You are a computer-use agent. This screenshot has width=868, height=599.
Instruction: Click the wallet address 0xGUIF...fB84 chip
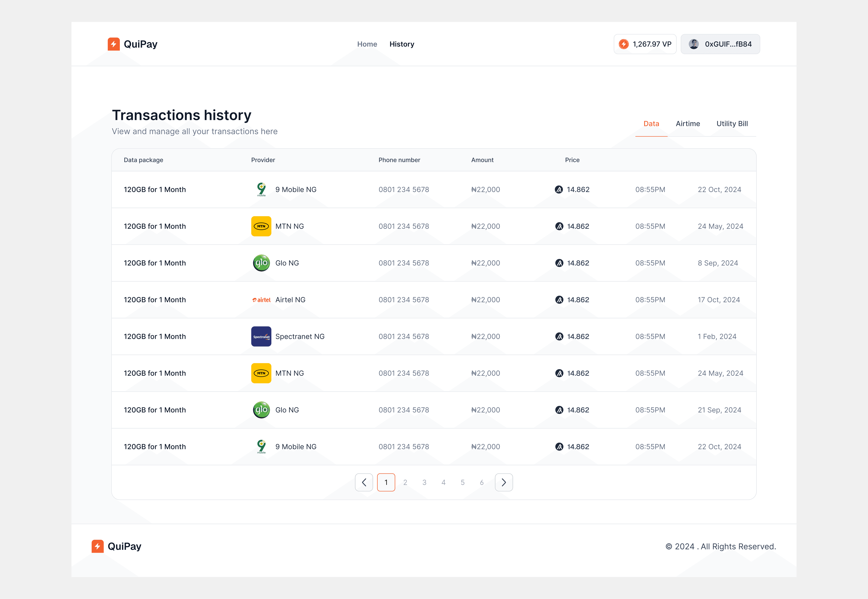click(720, 44)
